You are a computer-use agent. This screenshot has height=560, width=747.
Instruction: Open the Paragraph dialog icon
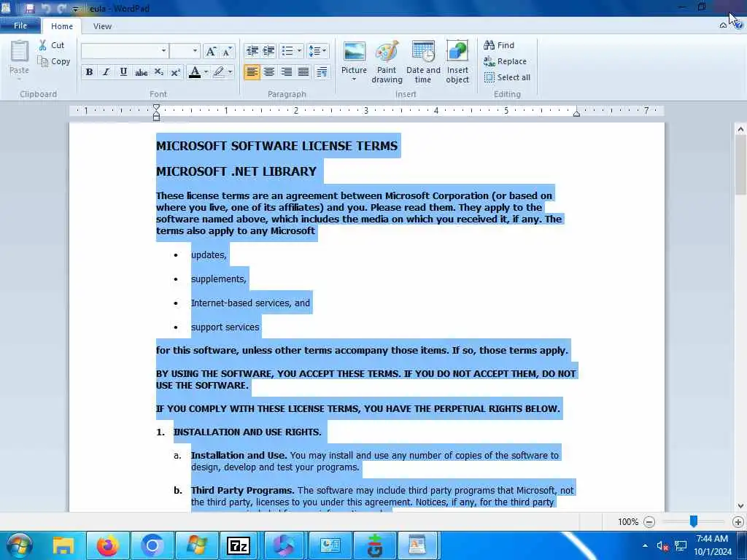click(x=322, y=72)
